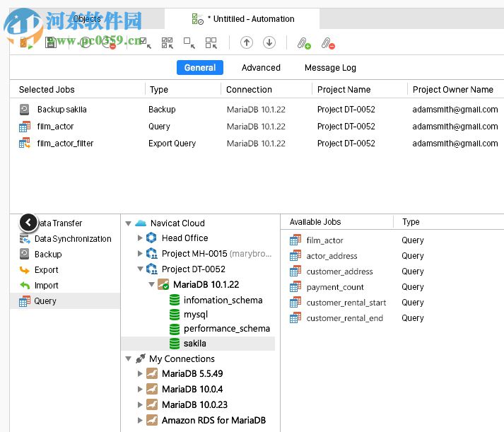The width and height of the screenshot is (504, 432).
Task: Expand the MariaDB 10.0.23 connection
Action: click(x=140, y=404)
